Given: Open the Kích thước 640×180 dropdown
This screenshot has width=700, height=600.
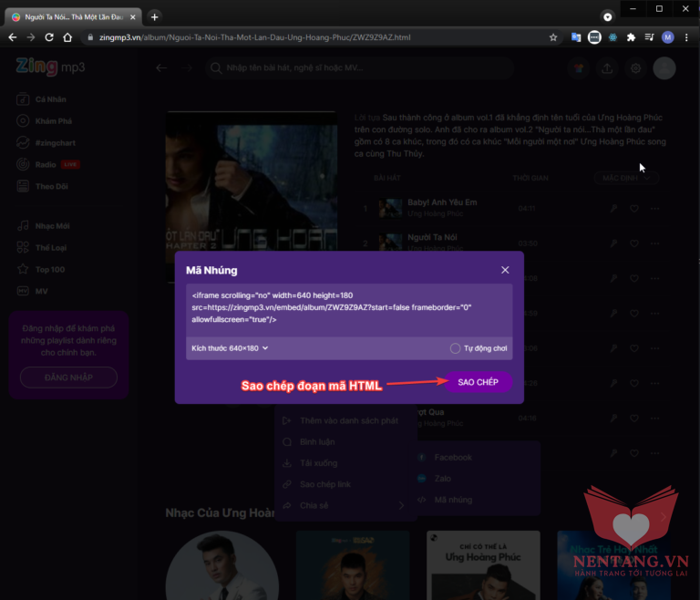Looking at the screenshot, I should [230, 348].
